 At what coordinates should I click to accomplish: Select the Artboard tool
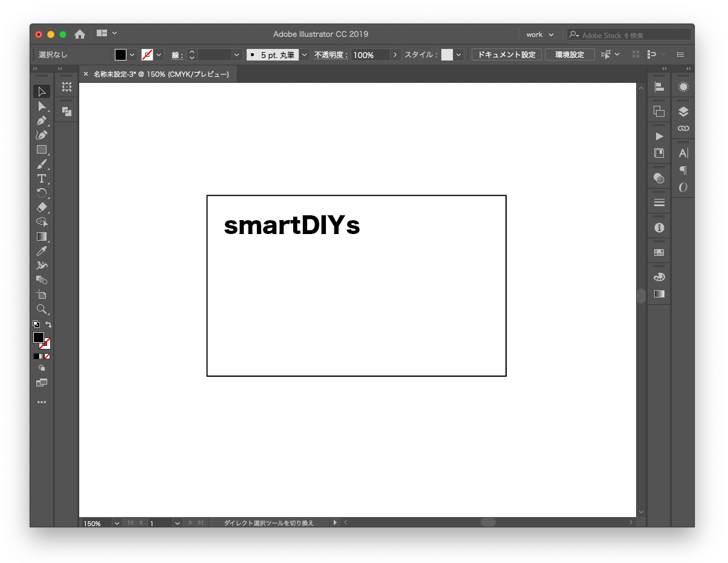coord(42,295)
